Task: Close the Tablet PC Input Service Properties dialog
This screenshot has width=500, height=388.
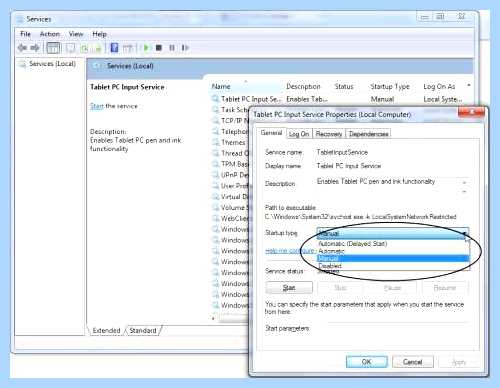Action: click(x=471, y=112)
